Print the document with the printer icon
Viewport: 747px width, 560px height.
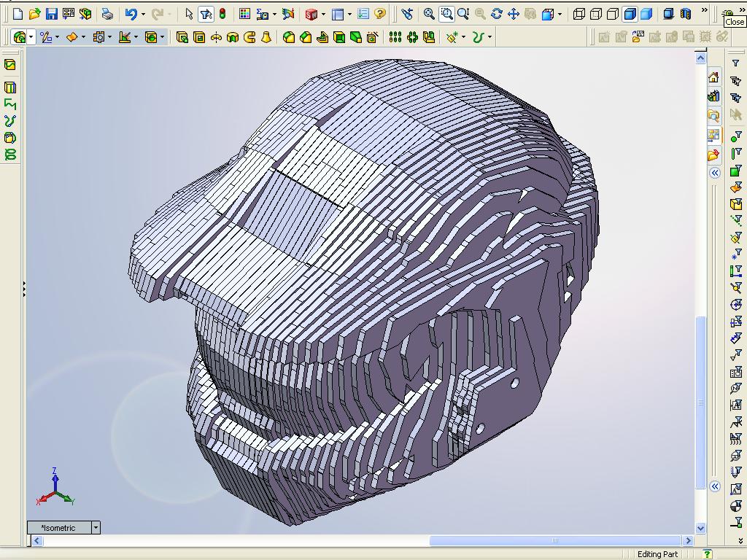(108, 14)
